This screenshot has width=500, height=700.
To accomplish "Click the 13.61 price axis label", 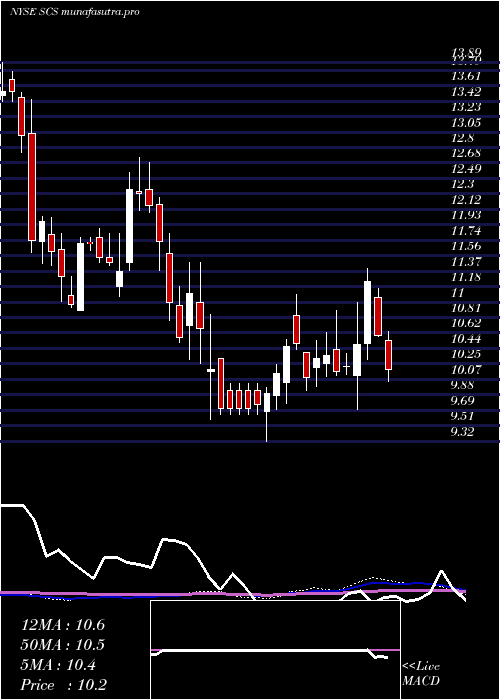I will pos(466,76).
